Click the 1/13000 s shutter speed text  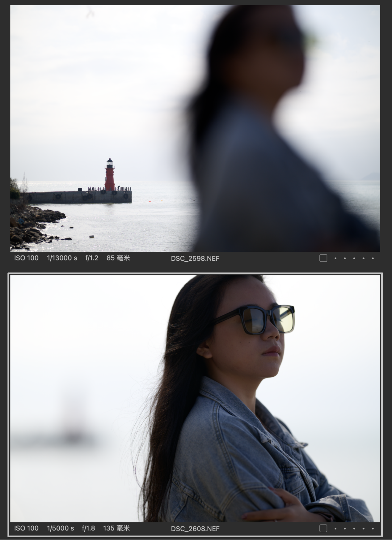62,258
